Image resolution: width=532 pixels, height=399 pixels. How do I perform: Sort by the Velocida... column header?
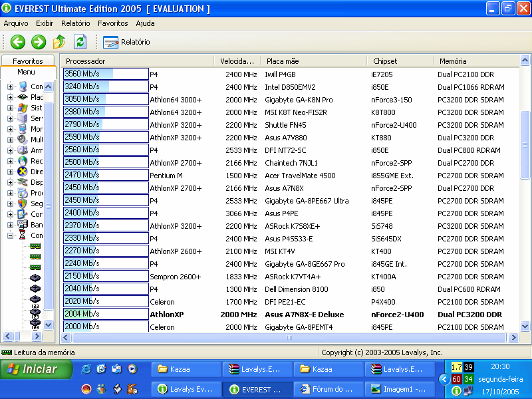[237, 61]
